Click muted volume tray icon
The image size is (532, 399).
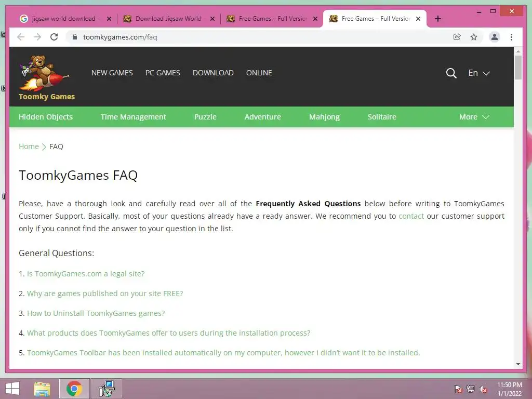483,389
